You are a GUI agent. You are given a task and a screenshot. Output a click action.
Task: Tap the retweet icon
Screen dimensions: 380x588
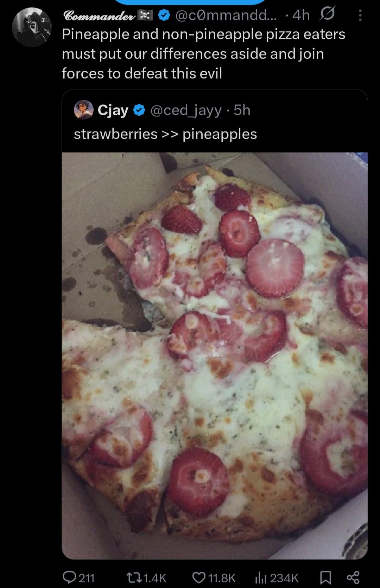[134, 577]
